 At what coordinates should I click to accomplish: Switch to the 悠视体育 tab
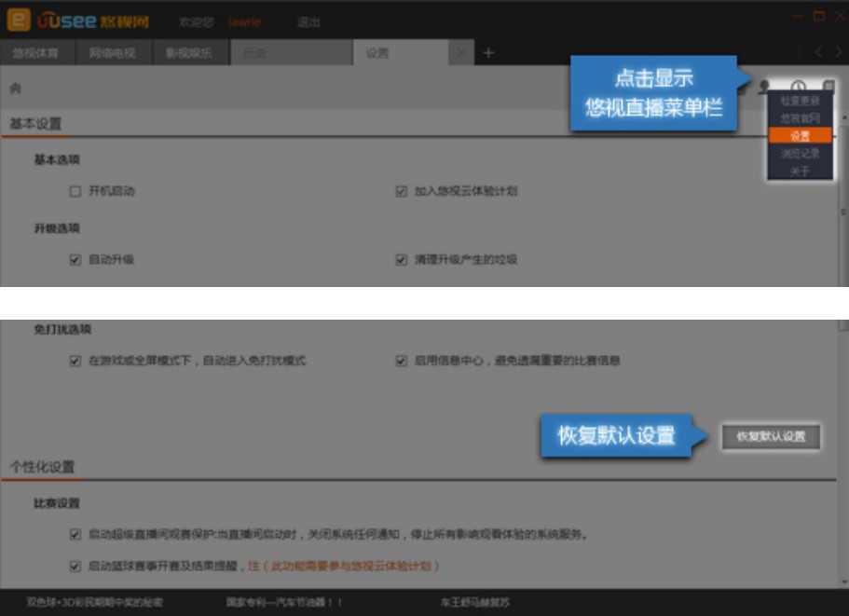[37, 52]
